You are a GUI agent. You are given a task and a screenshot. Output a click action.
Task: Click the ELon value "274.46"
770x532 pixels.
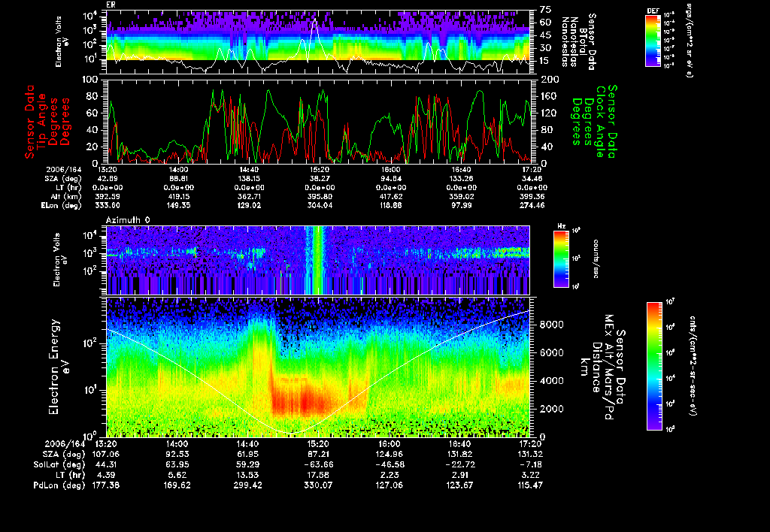point(532,205)
